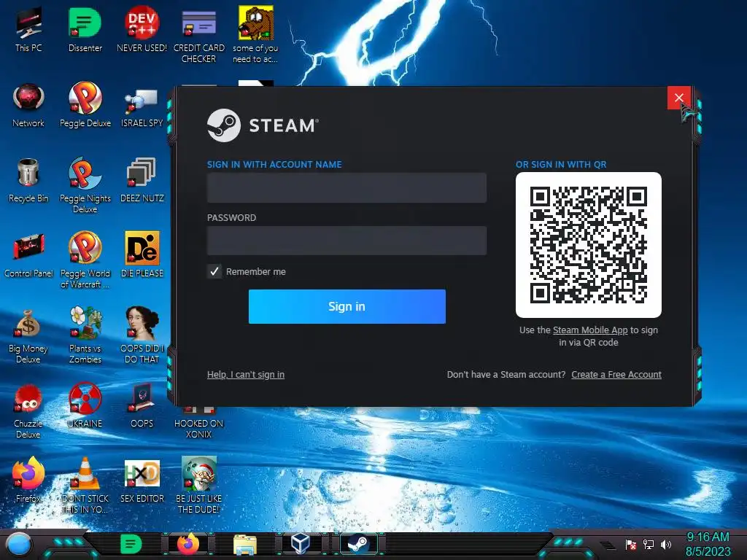The width and height of the screenshot is (747, 560).
Task: Open the 'Help, I can't sign in' link
Action: tap(246, 374)
